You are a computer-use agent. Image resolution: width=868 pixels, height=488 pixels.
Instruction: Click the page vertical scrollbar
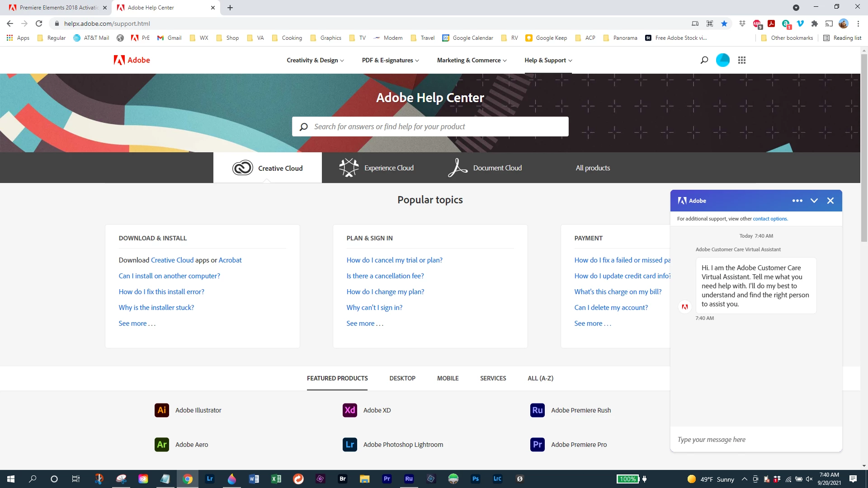pos(864,149)
